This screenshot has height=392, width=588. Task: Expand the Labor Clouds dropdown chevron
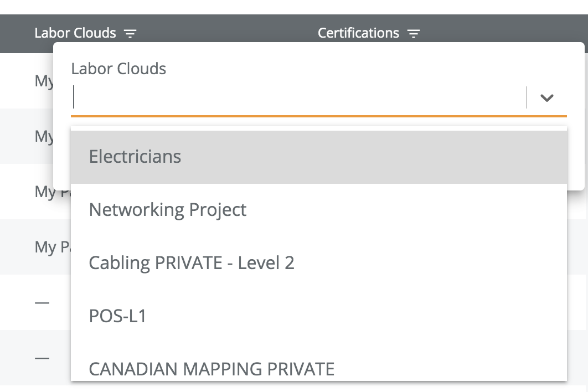546,98
